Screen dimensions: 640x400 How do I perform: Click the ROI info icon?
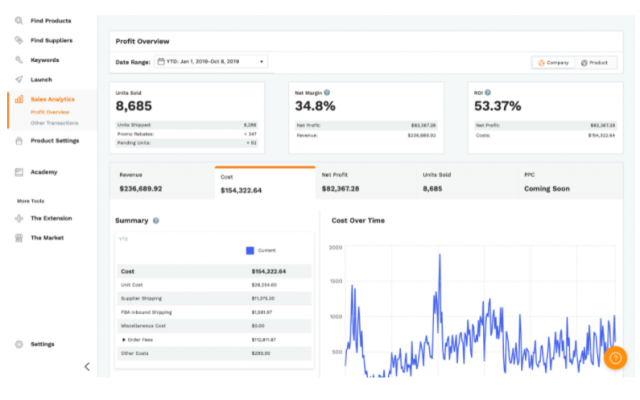[488, 93]
